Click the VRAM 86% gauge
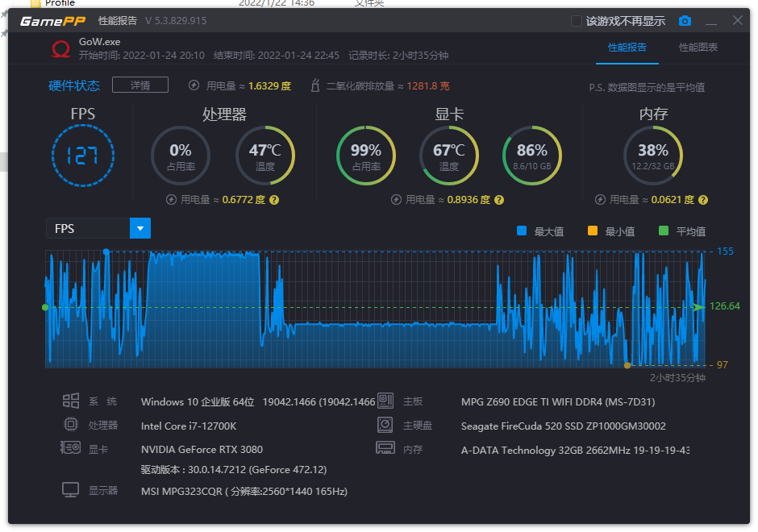Viewport: 758px width, 532px height. (532, 156)
